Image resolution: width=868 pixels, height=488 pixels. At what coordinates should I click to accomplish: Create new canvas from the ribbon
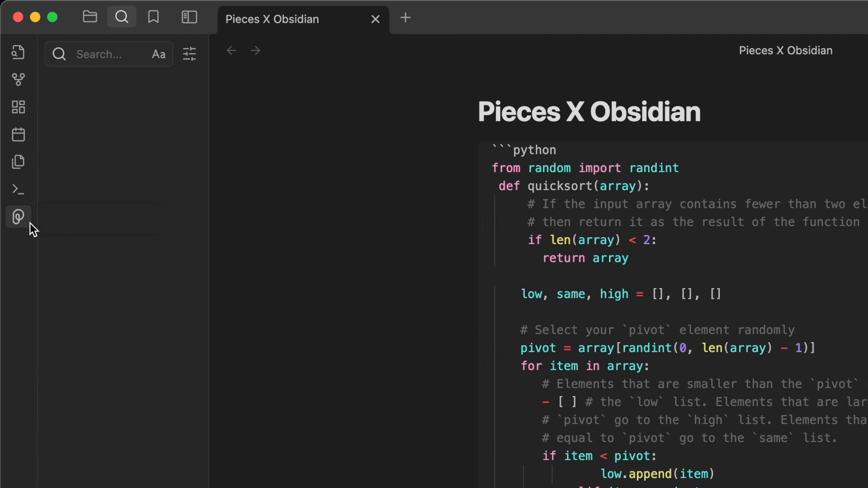pos(18,107)
